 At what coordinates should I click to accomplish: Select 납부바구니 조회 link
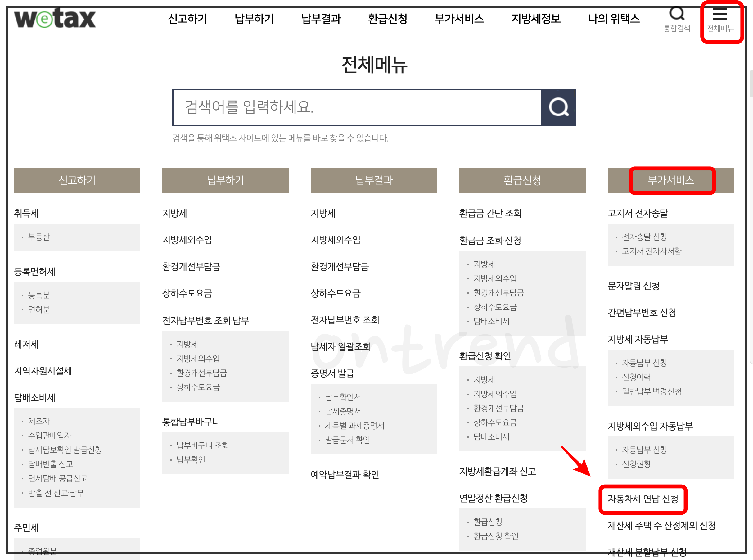tap(202, 445)
